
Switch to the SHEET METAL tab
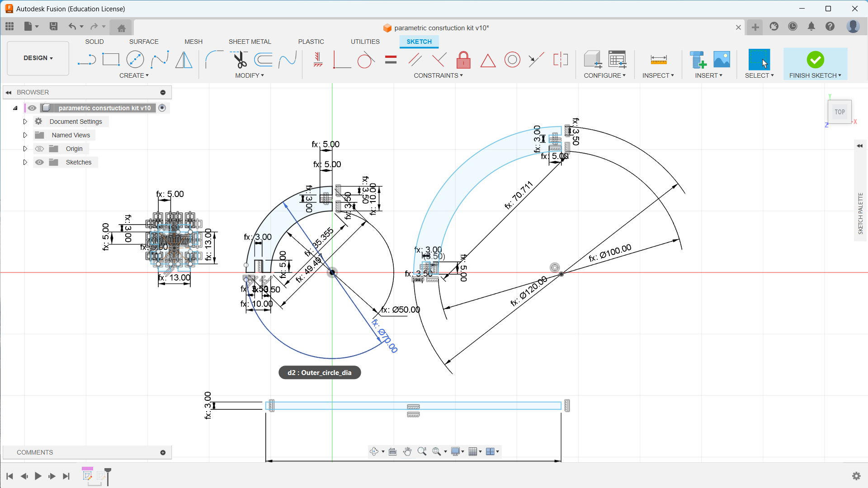[x=250, y=42]
